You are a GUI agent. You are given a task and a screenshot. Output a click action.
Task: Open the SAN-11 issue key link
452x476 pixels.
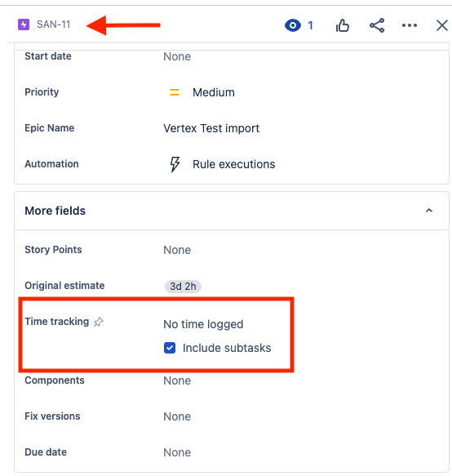coord(53,24)
